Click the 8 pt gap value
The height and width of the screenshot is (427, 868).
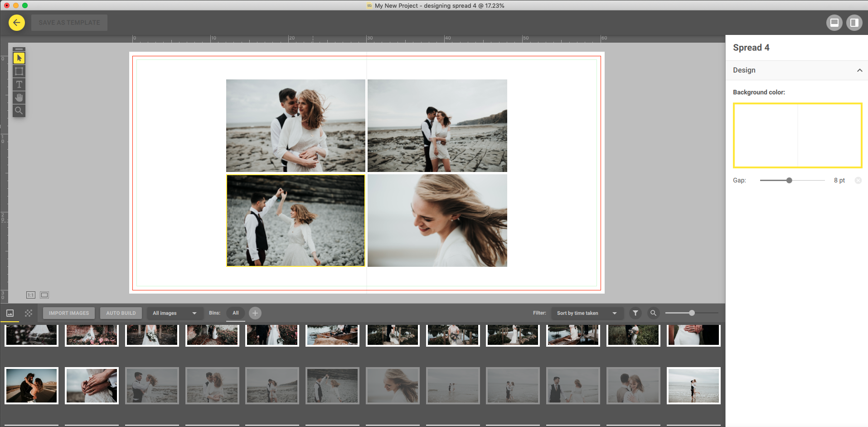click(x=839, y=180)
